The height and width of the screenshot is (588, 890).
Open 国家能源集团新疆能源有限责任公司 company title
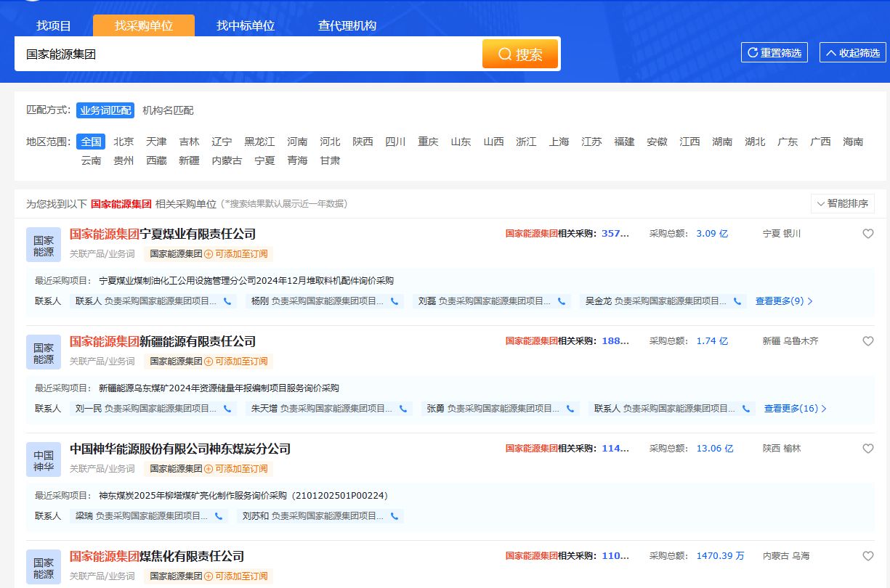point(163,342)
